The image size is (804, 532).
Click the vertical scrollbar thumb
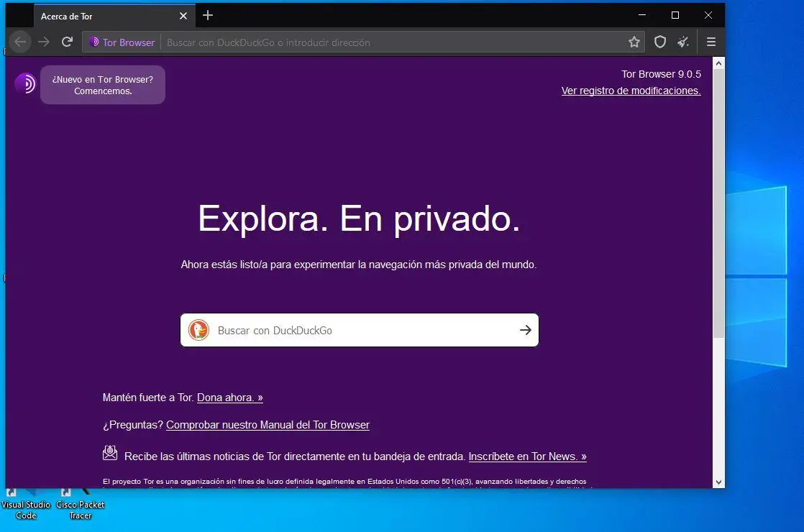coord(718,203)
